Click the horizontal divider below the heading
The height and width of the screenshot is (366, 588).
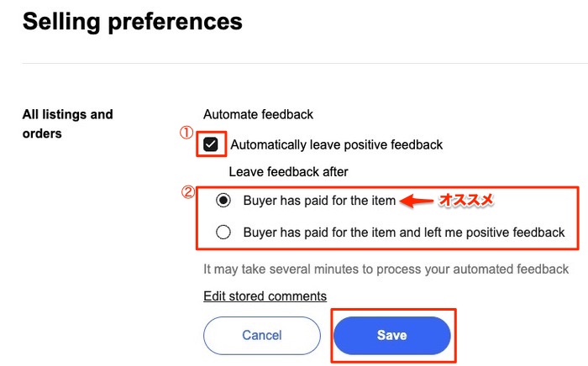tap(294, 64)
